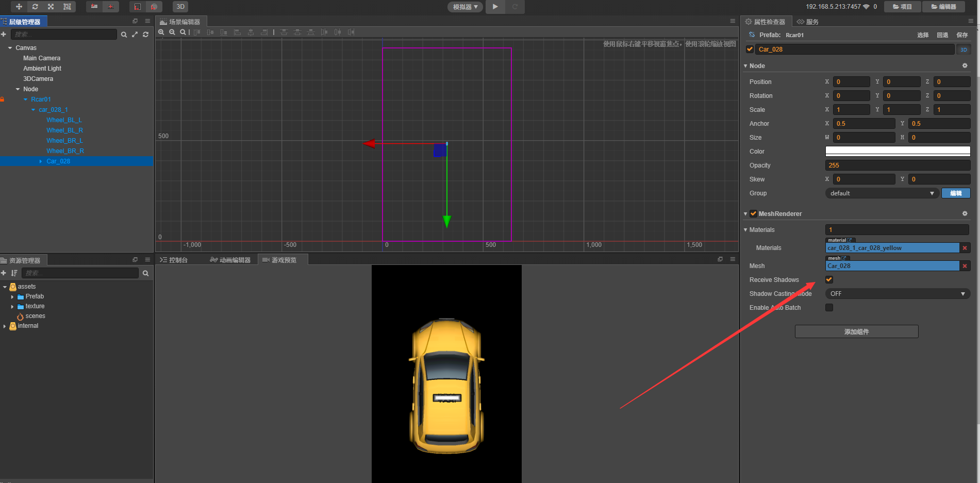
Task: Open the inspector panel hamburger menu
Action: click(x=971, y=21)
